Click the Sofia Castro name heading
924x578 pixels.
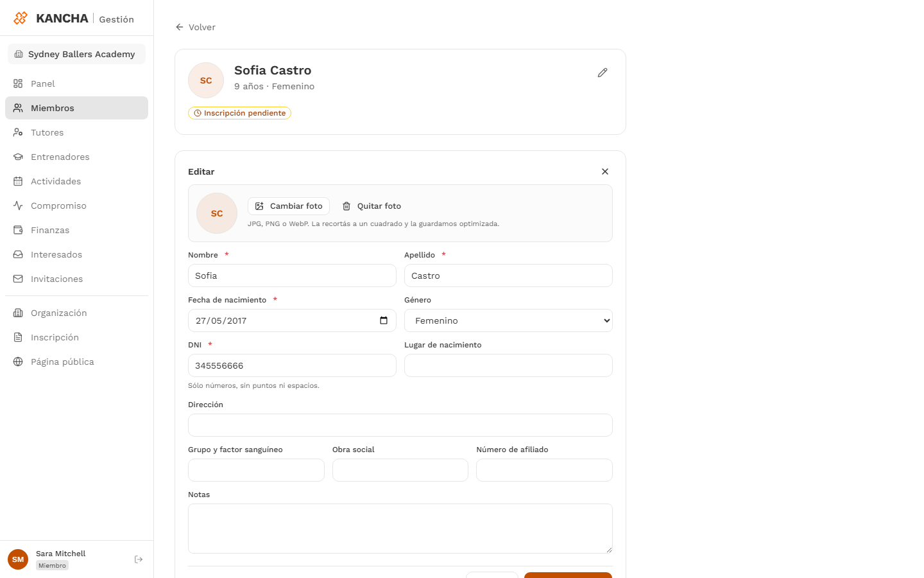pyautogui.click(x=273, y=70)
